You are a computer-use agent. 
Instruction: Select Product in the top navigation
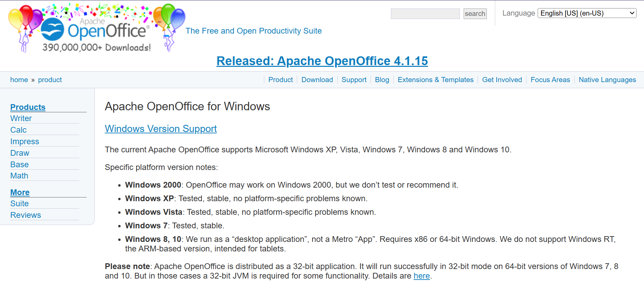click(x=280, y=80)
